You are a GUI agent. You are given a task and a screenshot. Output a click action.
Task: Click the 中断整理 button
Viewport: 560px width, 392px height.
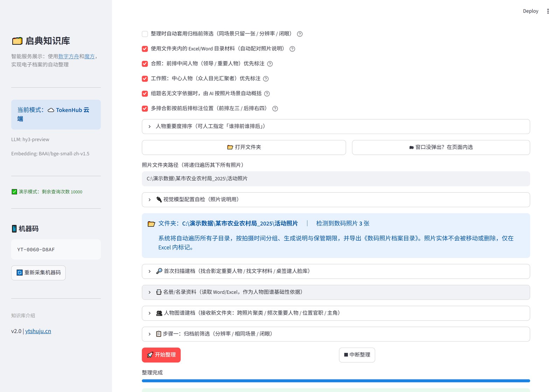pos(357,355)
